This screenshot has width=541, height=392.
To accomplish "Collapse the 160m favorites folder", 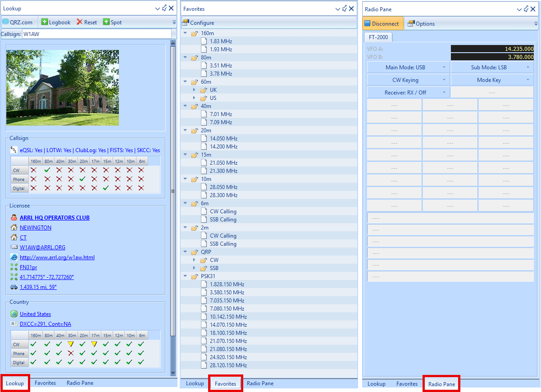I will coord(185,33).
